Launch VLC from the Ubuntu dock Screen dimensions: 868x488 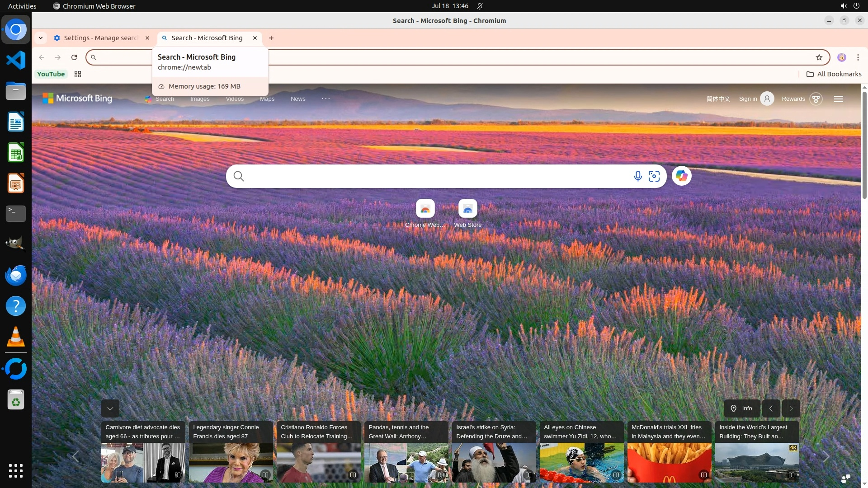[x=16, y=337]
